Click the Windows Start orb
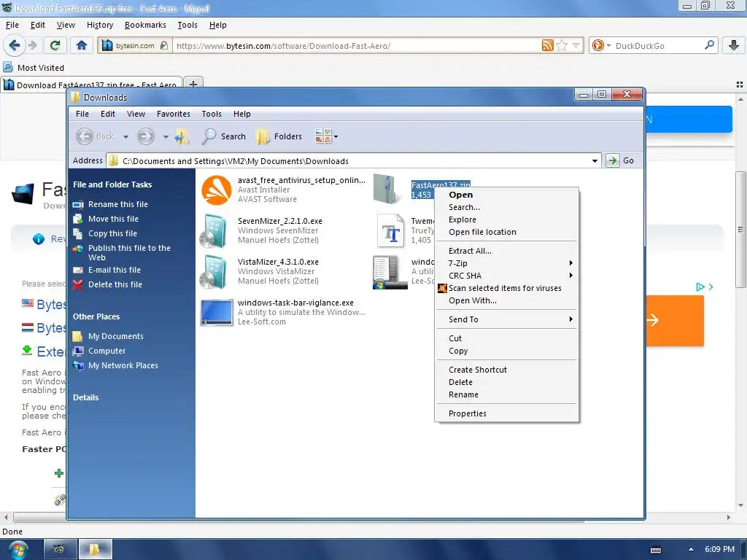747x560 pixels. [18, 550]
